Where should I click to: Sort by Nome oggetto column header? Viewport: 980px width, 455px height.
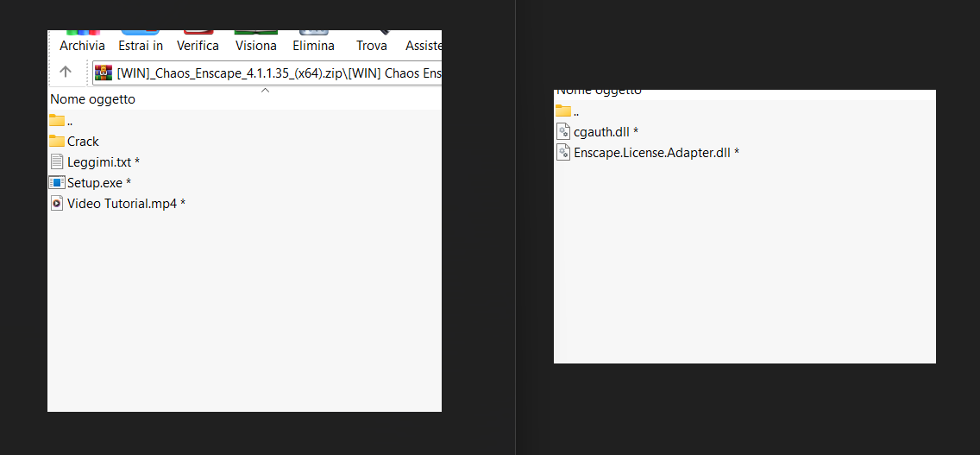92,99
